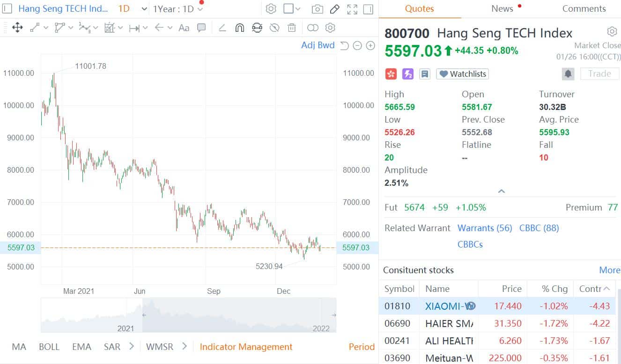Click the notification bell icon
The image size is (621, 364).
click(x=568, y=73)
